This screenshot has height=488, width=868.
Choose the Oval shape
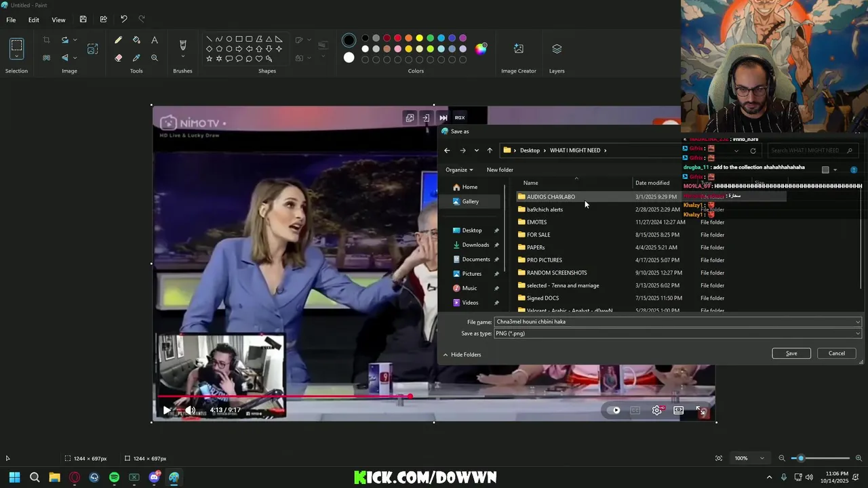click(x=229, y=39)
